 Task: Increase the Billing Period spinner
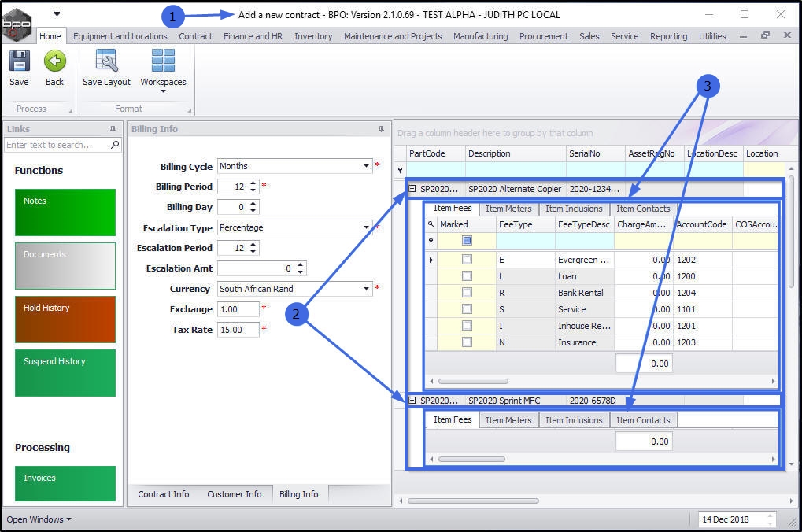tap(253, 183)
